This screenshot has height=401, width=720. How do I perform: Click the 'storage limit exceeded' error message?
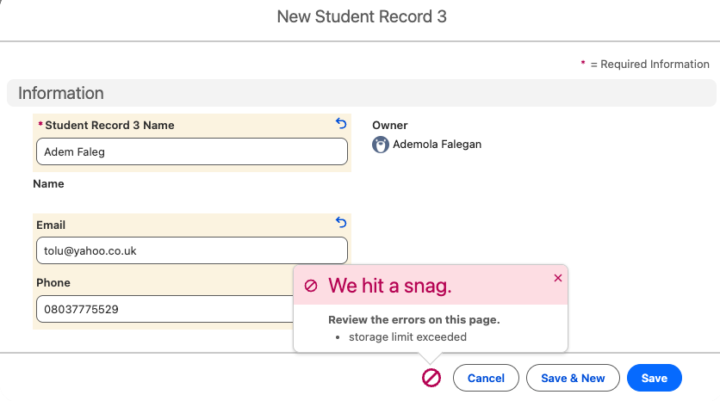[x=407, y=337]
